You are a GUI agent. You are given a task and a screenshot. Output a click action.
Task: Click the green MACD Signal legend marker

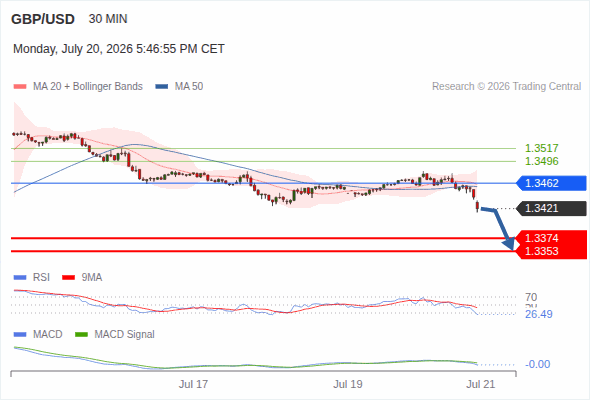pos(81,335)
